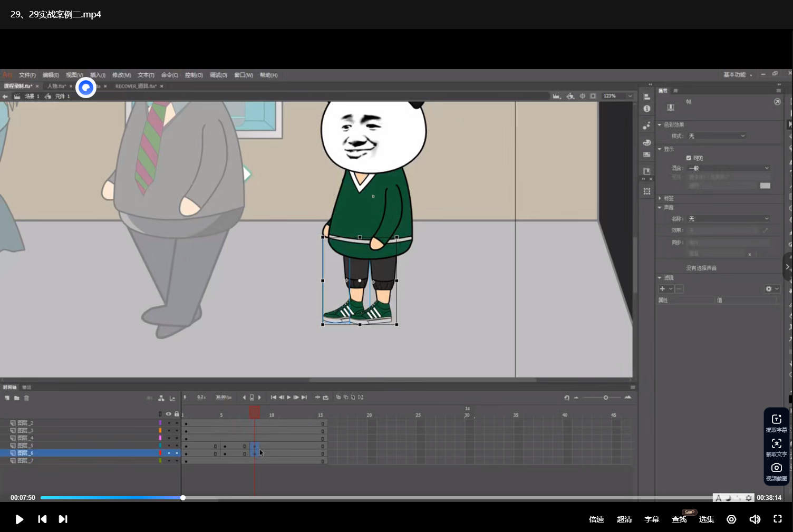This screenshot has width=793, height=532.
Task: Select layer 图层_7 in the timeline
Action: click(x=25, y=461)
